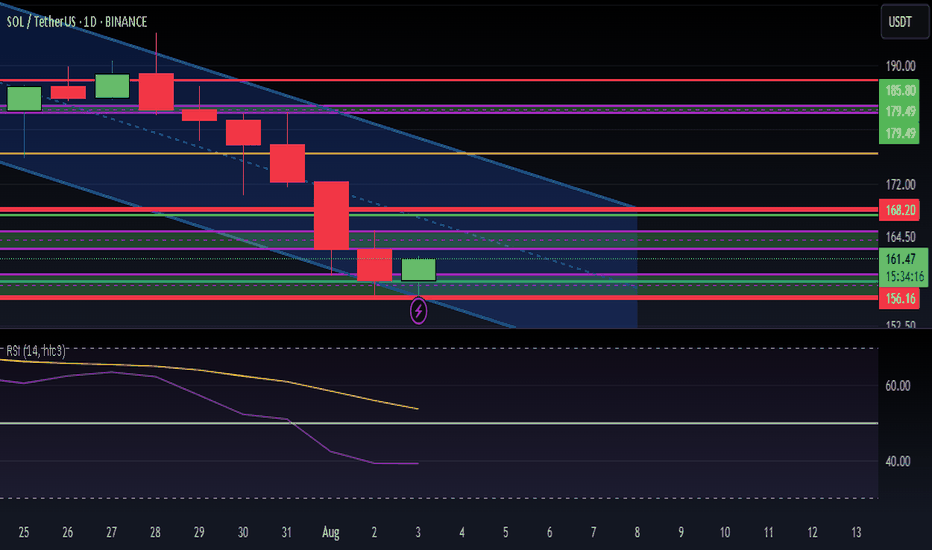Click the green 161.47 current price label
This screenshot has width=932, height=550.
(900, 259)
